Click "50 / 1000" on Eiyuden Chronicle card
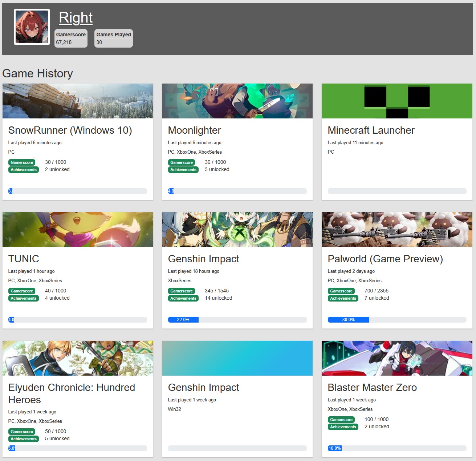 tap(56, 431)
